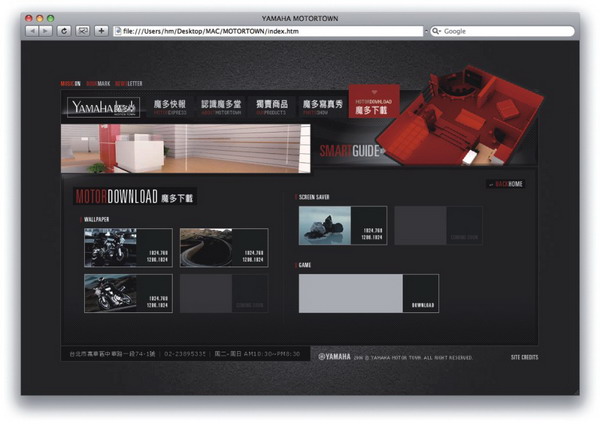The image size is (600, 424).
Task: Open the 魔多快報 Motor Express menu item
Action: (x=170, y=107)
